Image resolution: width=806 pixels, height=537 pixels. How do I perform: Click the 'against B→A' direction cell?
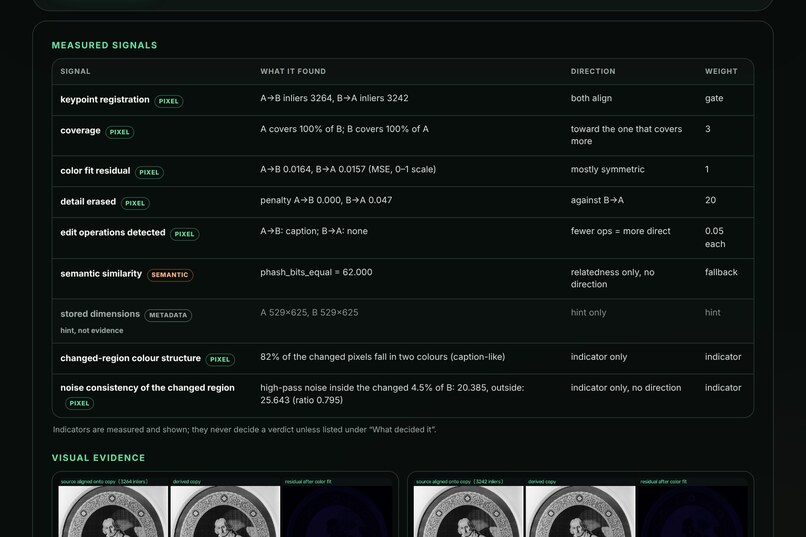pyautogui.click(x=597, y=200)
